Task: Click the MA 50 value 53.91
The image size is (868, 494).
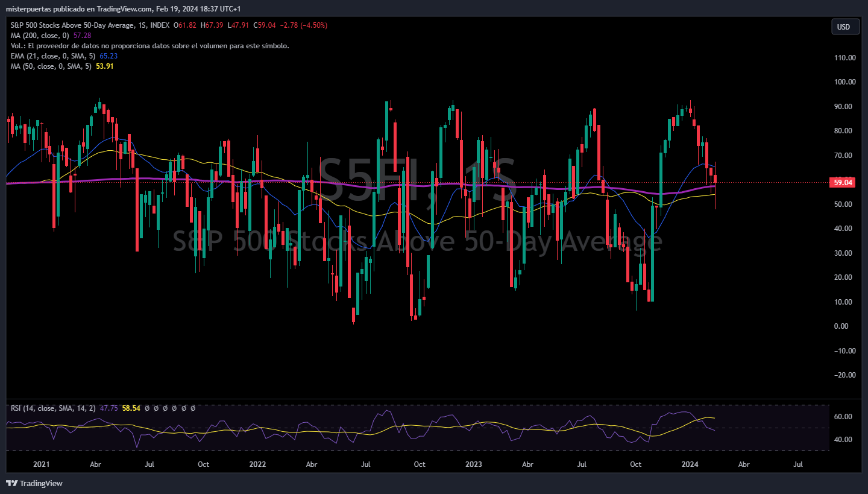Action: (105, 66)
